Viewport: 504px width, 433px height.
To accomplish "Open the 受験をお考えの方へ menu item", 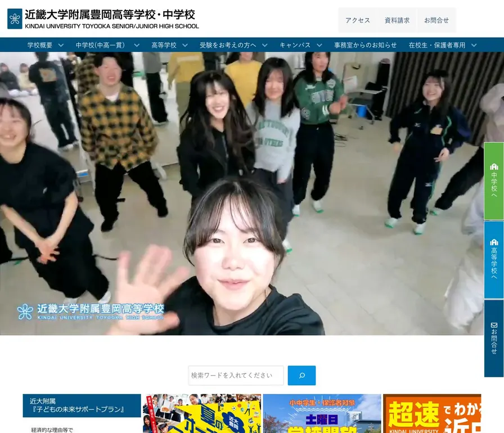I will [x=228, y=46].
